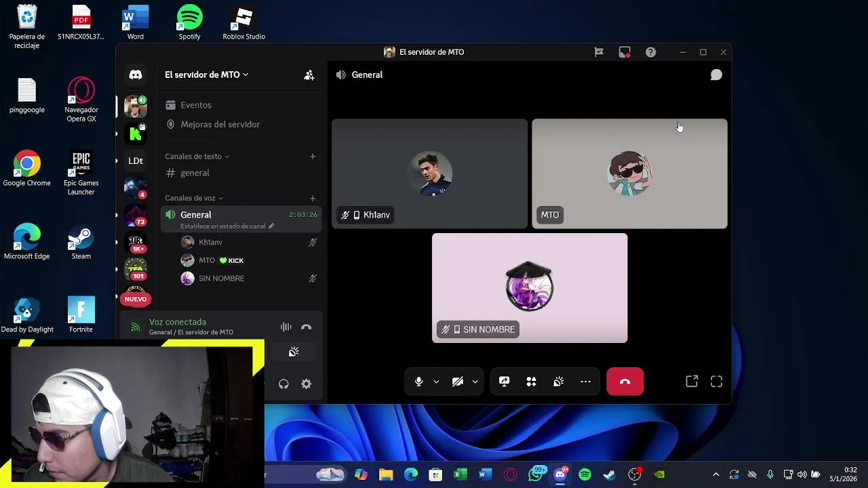
Task: Open Discord direct messages home icon
Action: [136, 75]
